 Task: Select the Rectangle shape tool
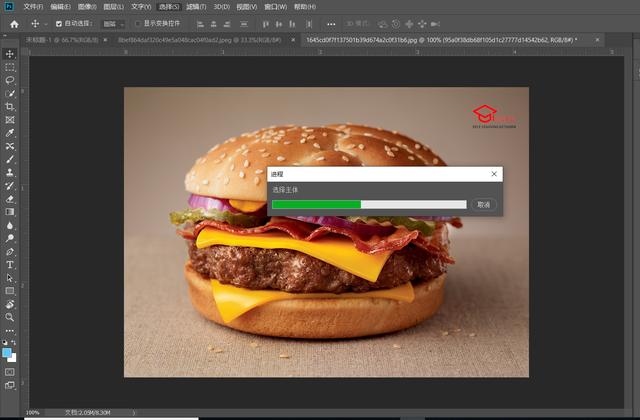pos(10,291)
